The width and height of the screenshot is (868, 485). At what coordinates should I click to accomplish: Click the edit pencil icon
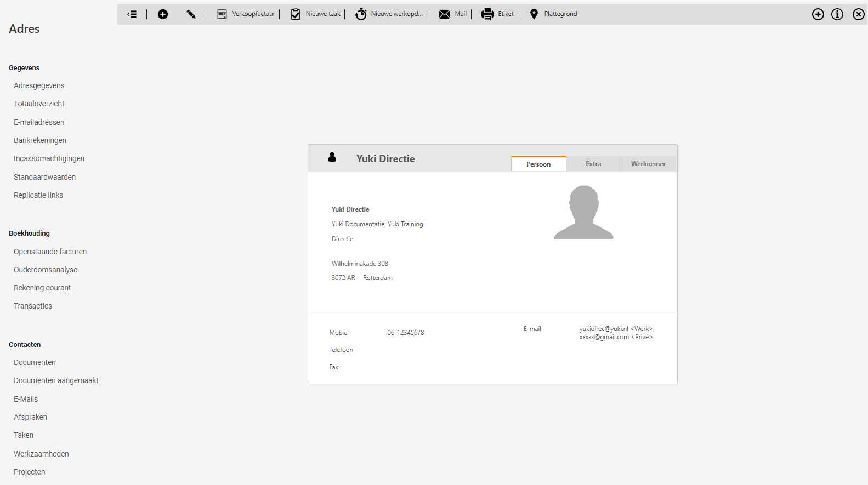191,14
